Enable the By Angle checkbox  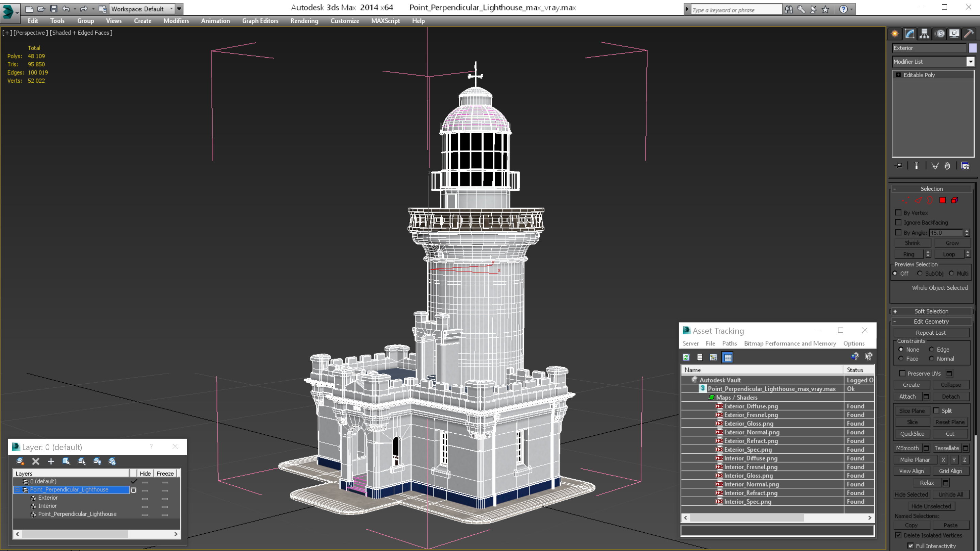[x=898, y=232]
